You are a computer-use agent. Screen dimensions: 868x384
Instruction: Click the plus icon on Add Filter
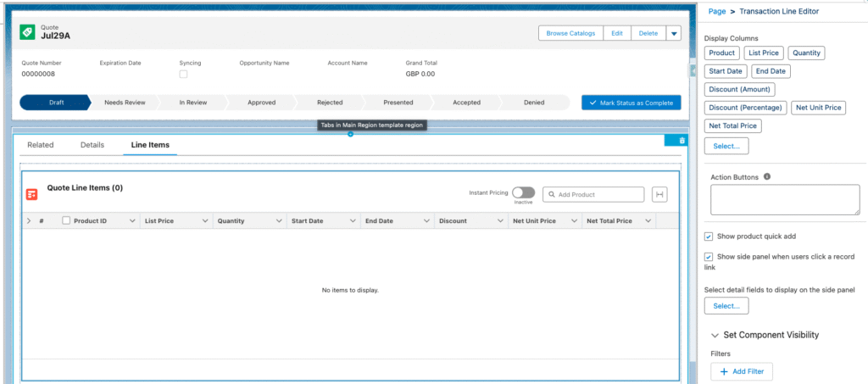coord(724,371)
